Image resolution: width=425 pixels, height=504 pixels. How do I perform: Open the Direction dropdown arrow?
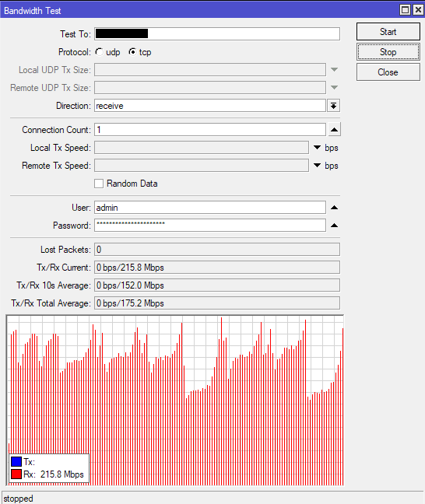(x=334, y=106)
